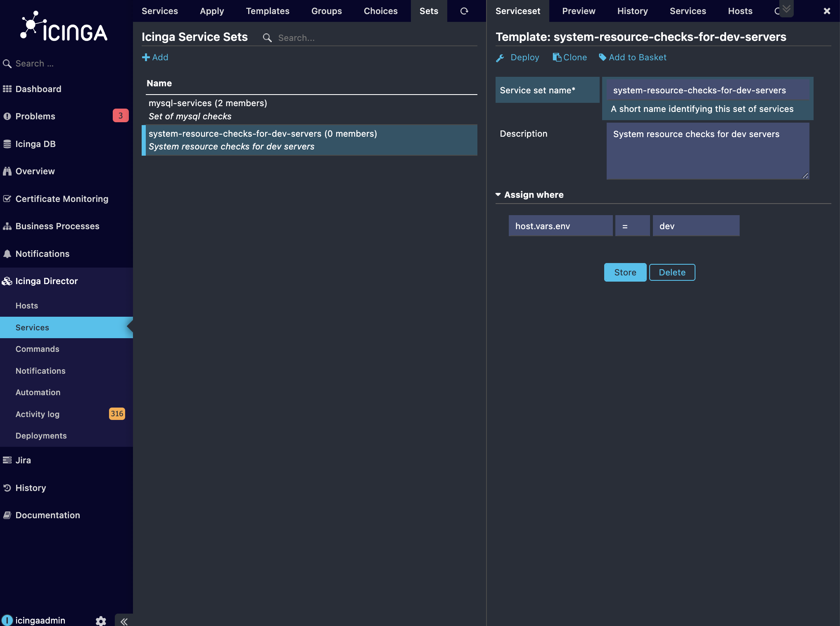
Task: Open the host.vars.env property dropdown
Action: click(x=560, y=226)
